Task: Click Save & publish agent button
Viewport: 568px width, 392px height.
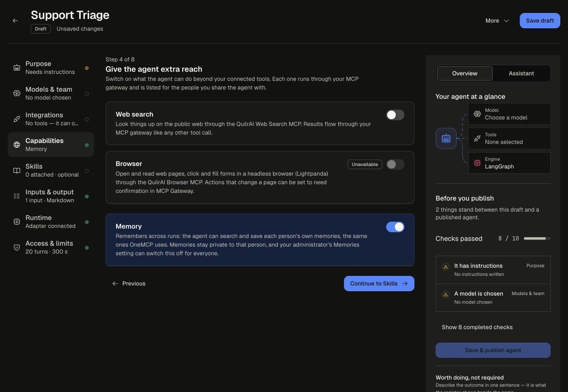Action: [493, 350]
